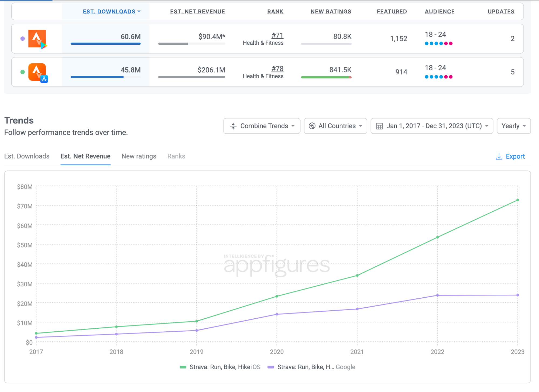Click the purple Google data point at 2022
539x392 pixels.
coord(438,295)
